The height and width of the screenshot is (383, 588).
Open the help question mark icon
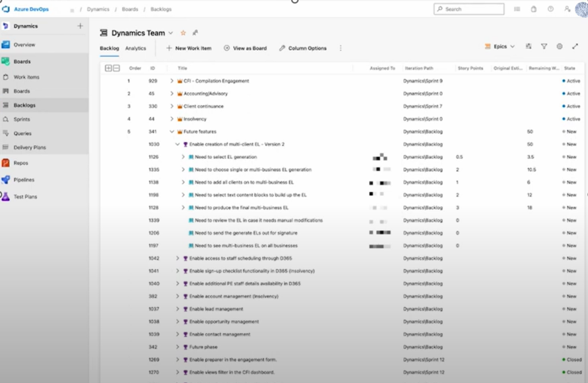click(x=551, y=9)
